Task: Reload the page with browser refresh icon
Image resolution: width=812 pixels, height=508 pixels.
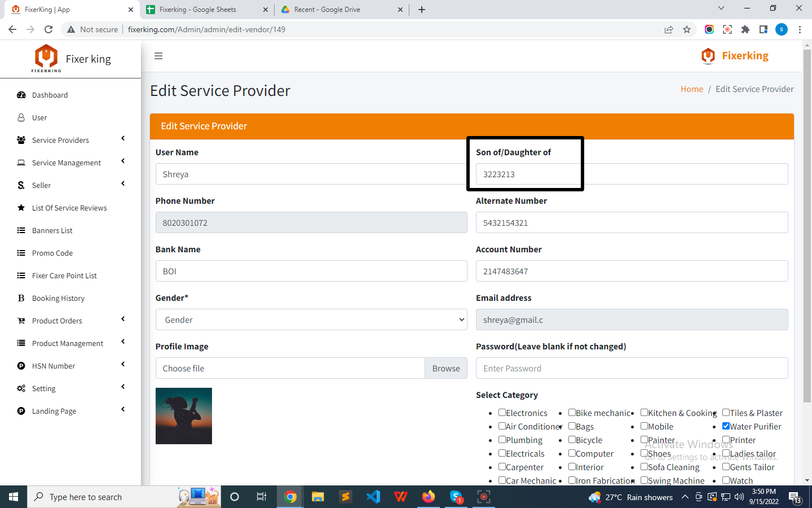Action: click(x=48, y=29)
